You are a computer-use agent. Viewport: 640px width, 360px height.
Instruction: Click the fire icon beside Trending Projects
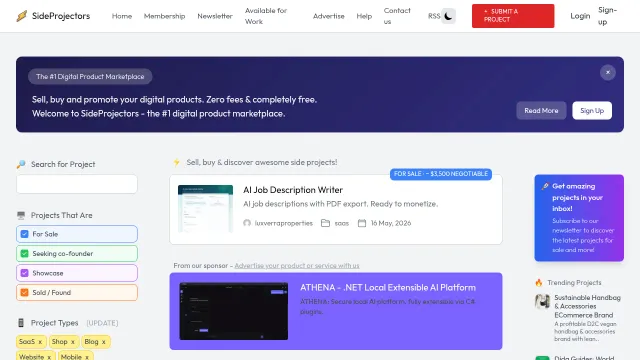point(539,282)
